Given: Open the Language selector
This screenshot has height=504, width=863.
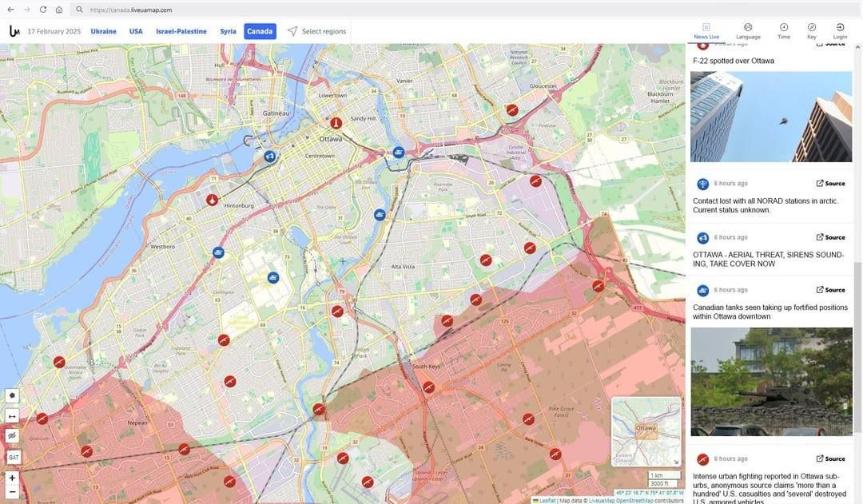Looking at the screenshot, I should click(748, 31).
